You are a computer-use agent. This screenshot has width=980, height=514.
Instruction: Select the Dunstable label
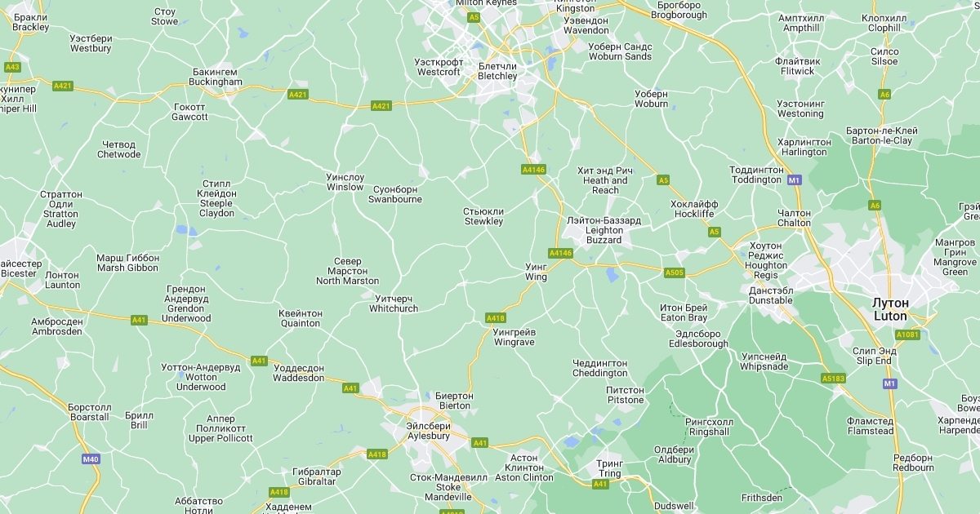point(771,295)
